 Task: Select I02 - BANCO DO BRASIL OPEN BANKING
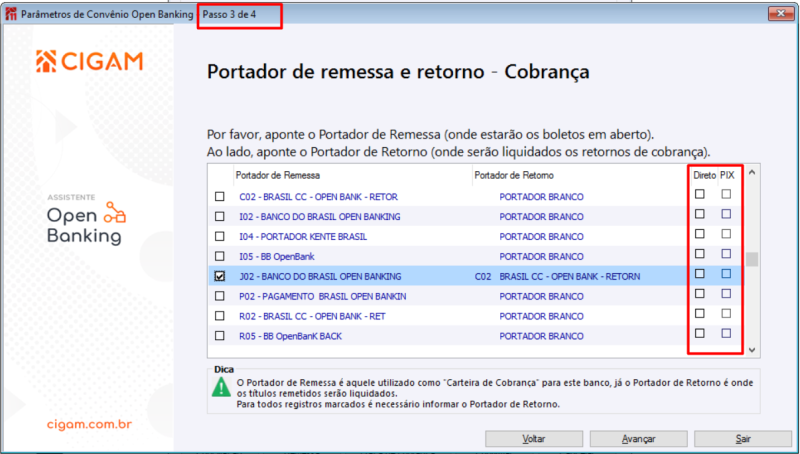coord(320,217)
